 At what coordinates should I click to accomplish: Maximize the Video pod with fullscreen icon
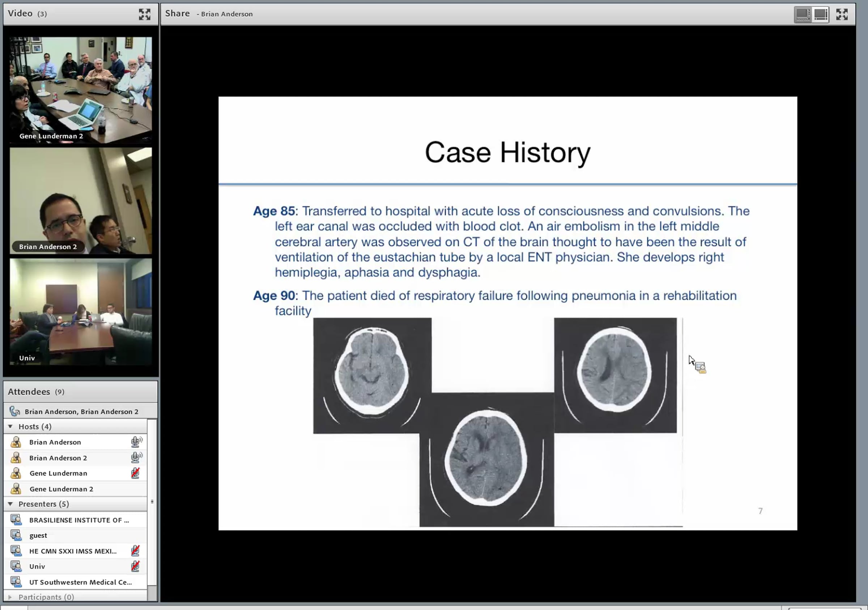(144, 14)
